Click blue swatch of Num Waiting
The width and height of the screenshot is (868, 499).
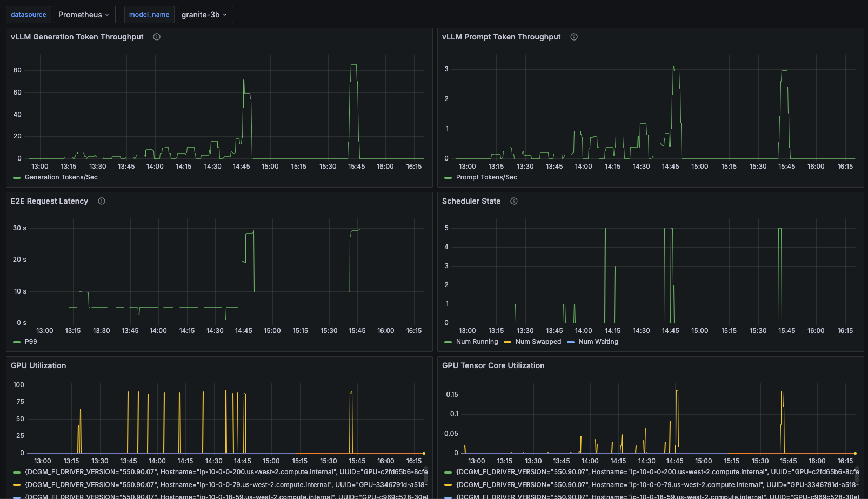click(x=571, y=342)
